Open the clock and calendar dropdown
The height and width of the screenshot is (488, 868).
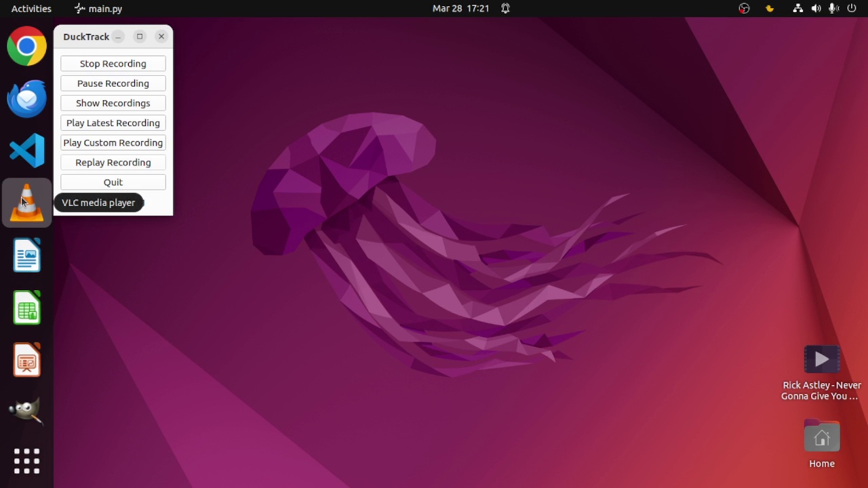(x=460, y=9)
